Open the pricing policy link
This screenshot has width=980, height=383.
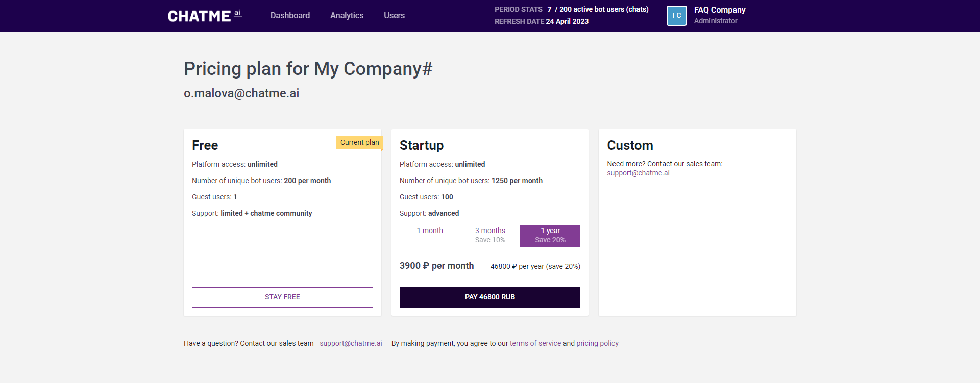click(x=597, y=344)
